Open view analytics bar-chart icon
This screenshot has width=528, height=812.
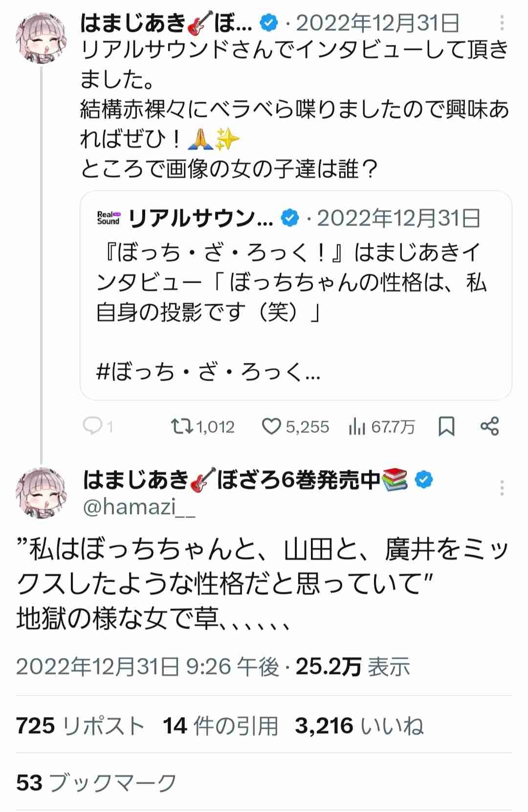click(x=357, y=427)
